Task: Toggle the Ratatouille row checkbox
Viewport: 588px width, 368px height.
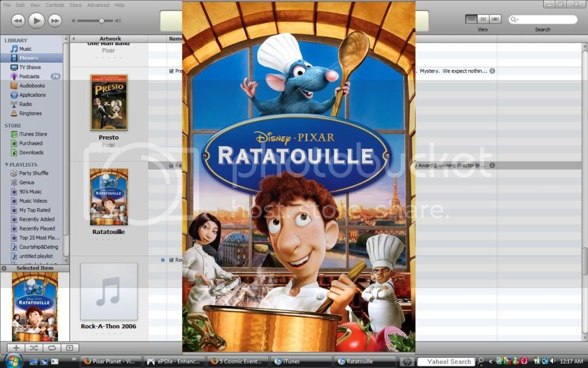Action: (171, 166)
